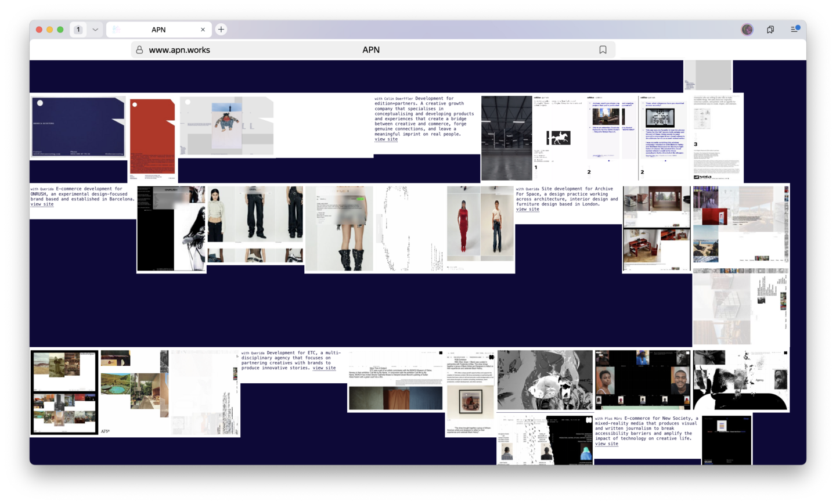Click the lock site security icon
The height and width of the screenshot is (504, 836).
point(139,50)
